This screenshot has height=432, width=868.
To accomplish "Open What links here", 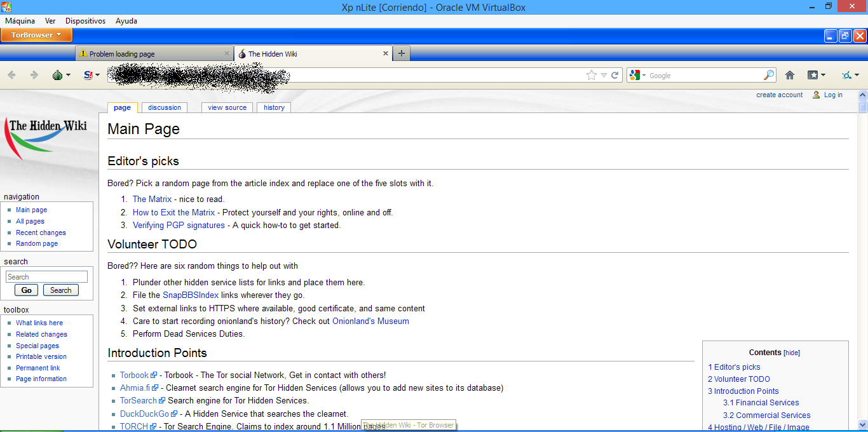I will 39,323.
